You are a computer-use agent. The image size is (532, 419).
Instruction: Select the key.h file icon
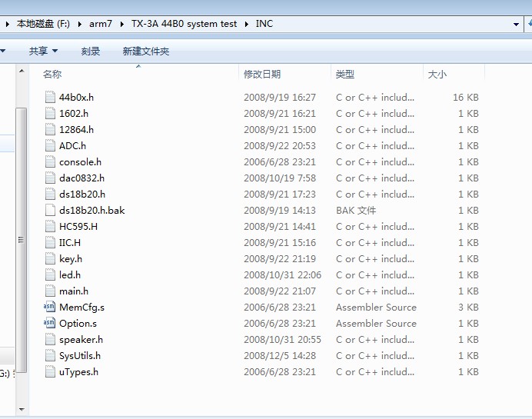point(50,259)
